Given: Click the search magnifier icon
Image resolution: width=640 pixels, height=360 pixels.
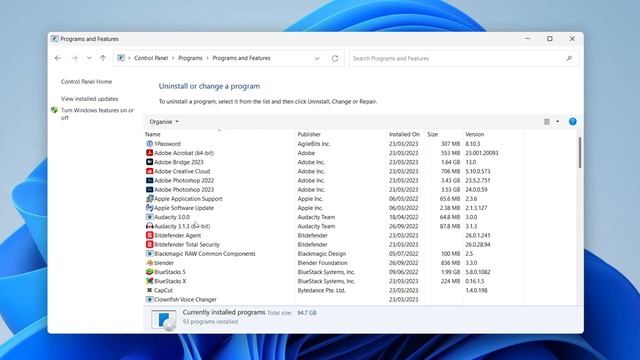Looking at the screenshot, I should point(569,58).
